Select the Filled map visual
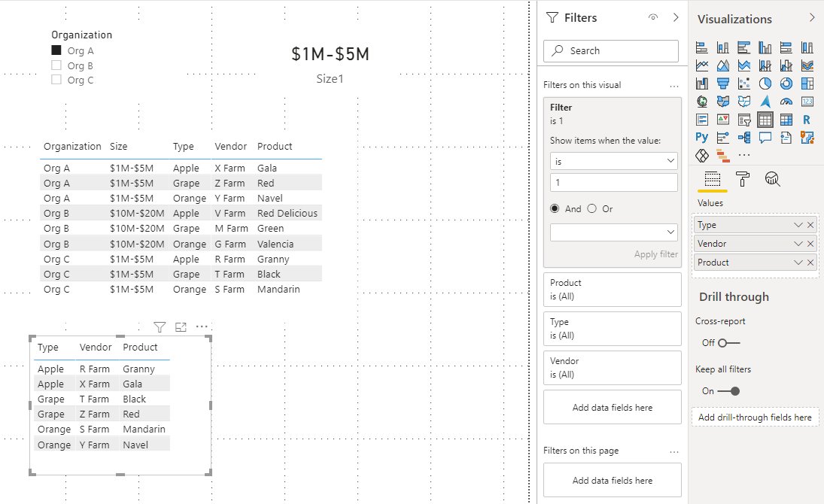824x504 pixels. (x=723, y=102)
